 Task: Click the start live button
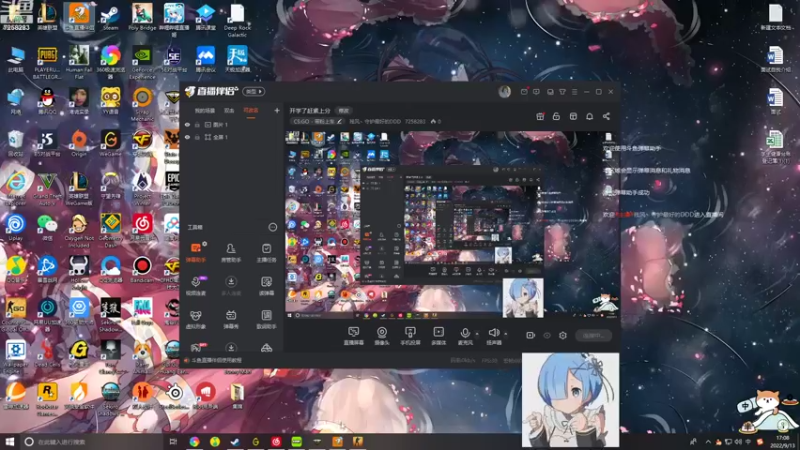click(593, 335)
